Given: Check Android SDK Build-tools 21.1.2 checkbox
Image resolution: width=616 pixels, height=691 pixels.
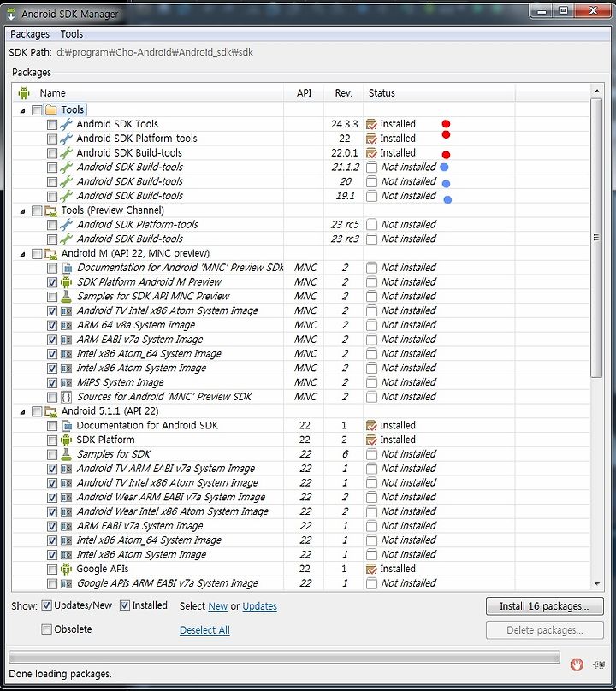Looking at the screenshot, I should point(52,168).
